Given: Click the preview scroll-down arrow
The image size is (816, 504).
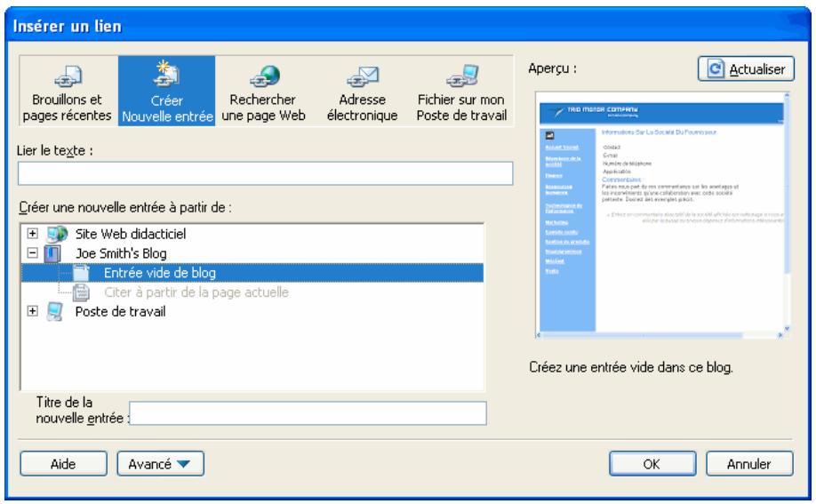Looking at the screenshot, I should coord(787,328).
